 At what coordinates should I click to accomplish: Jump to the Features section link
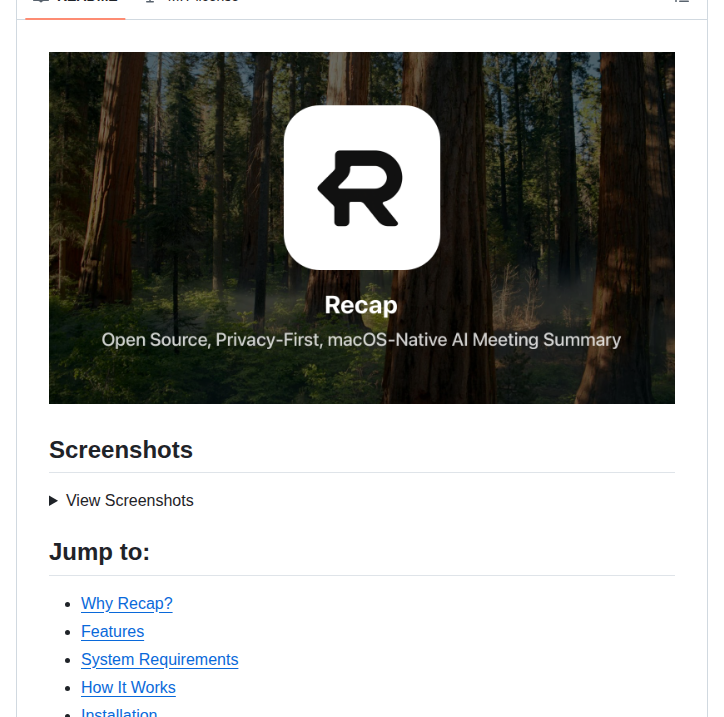[x=113, y=631]
